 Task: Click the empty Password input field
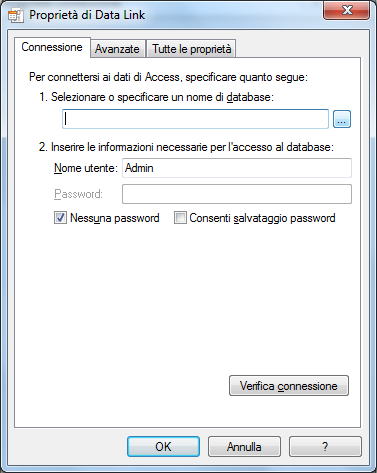tap(237, 194)
